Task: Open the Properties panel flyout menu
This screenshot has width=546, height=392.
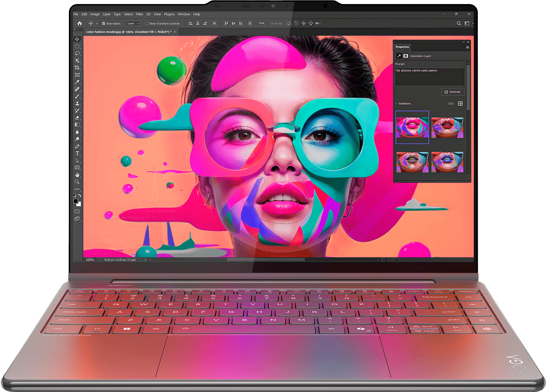Action: tap(467, 47)
